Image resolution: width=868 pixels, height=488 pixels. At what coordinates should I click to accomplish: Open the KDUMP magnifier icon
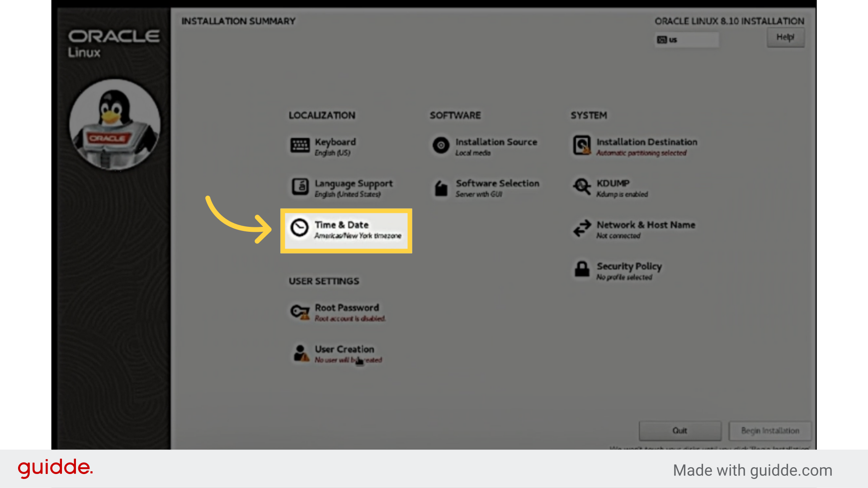pyautogui.click(x=582, y=187)
